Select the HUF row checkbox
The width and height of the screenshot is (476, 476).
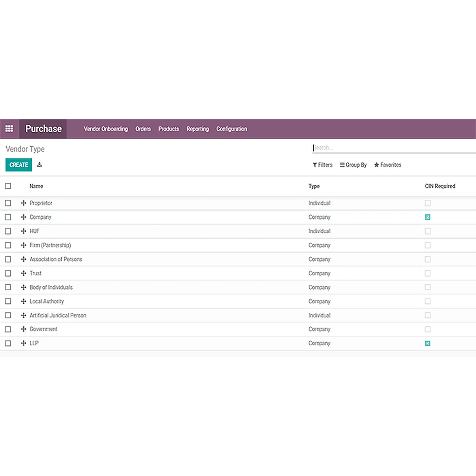(x=8, y=231)
